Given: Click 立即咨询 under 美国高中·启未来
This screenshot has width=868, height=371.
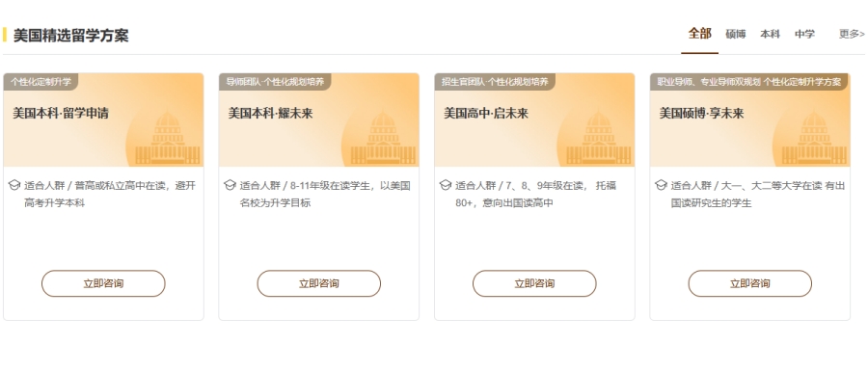Looking at the screenshot, I should coord(534,283).
